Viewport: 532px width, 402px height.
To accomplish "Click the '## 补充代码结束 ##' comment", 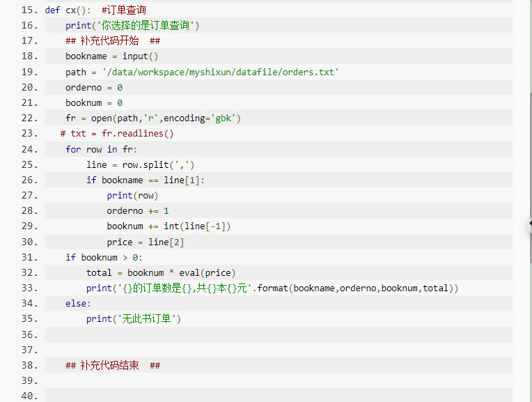I will pos(113,365).
